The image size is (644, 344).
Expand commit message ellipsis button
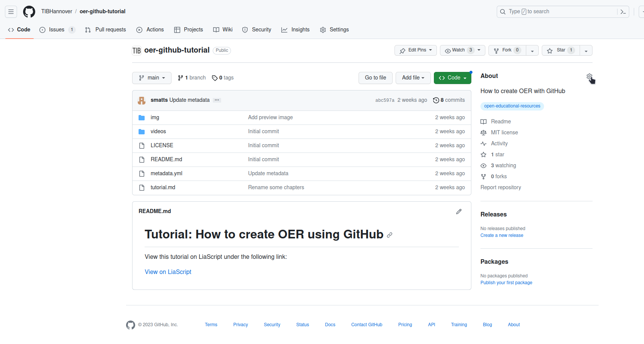click(x=217, y=100)
